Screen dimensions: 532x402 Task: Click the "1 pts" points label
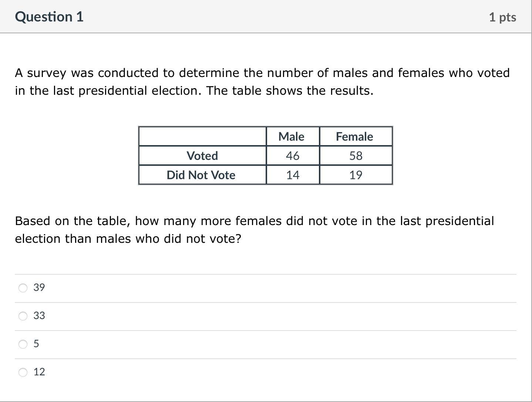(502, 17)
